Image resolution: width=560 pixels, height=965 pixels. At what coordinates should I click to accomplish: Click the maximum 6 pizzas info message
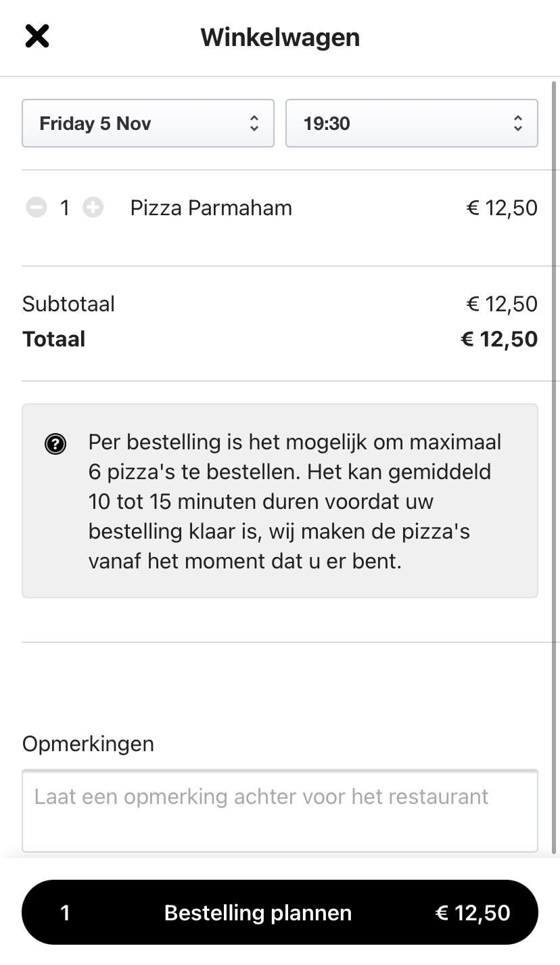point(295,501)
